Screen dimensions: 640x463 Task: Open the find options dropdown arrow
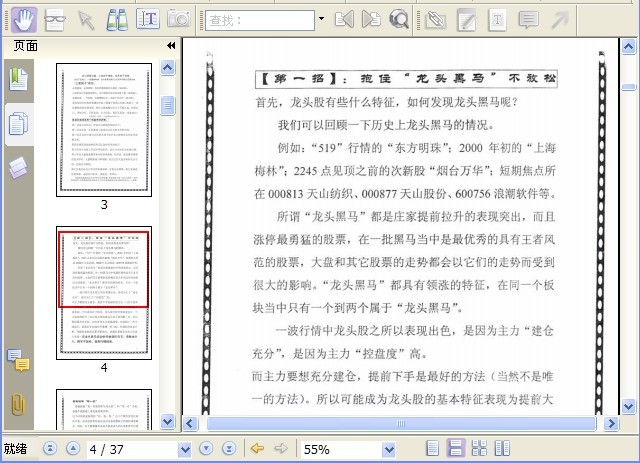[x=322, y=19]
